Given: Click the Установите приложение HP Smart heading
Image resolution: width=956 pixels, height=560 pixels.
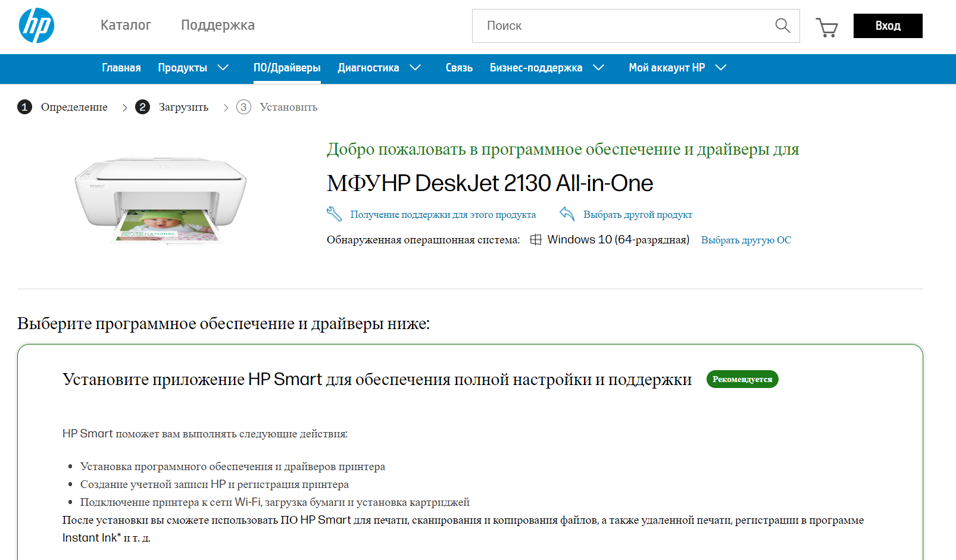Looking at the screenshot, I should tap(377, 380).
